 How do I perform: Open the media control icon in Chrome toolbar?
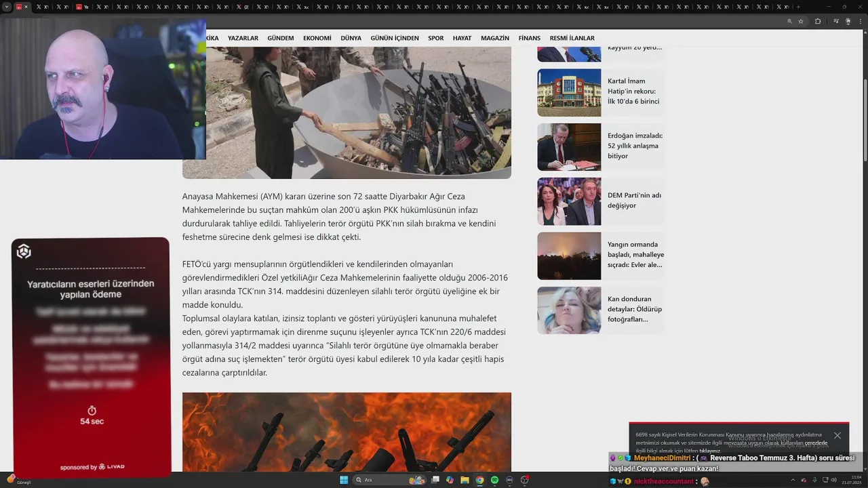836,21
